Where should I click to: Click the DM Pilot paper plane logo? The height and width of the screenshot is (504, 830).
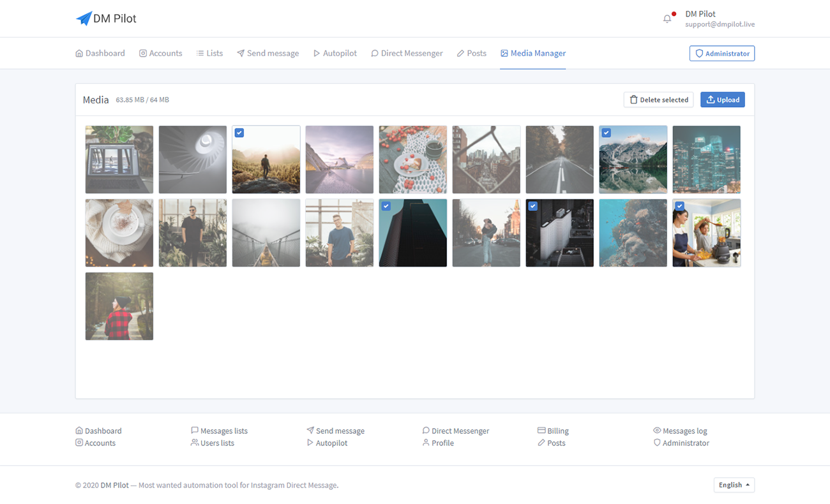pyautogui.click(x=84, y=19)
